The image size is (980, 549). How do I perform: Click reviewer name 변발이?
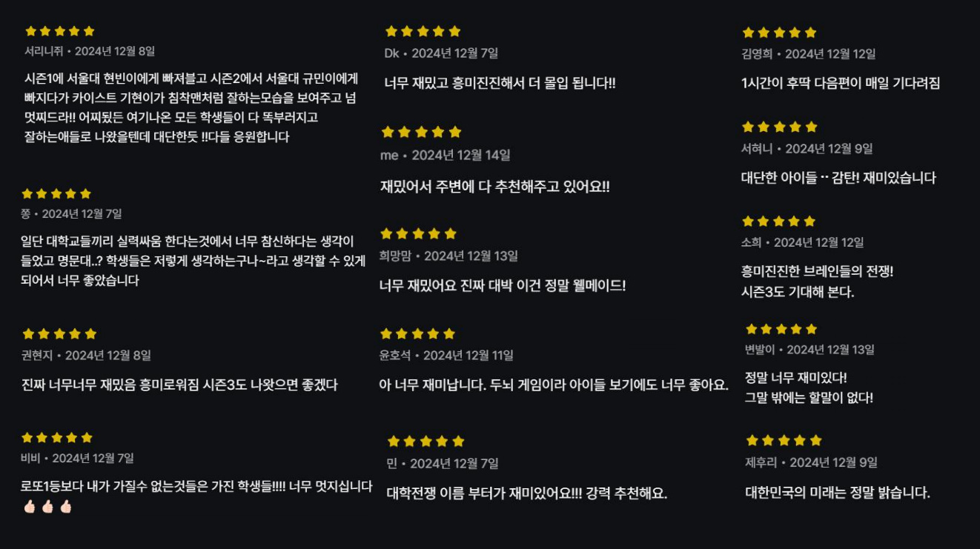(760, 350)
